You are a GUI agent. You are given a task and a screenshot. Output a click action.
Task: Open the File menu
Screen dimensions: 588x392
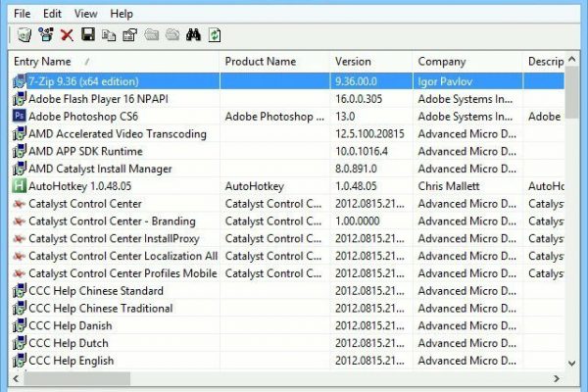click(x=22, y=14)
